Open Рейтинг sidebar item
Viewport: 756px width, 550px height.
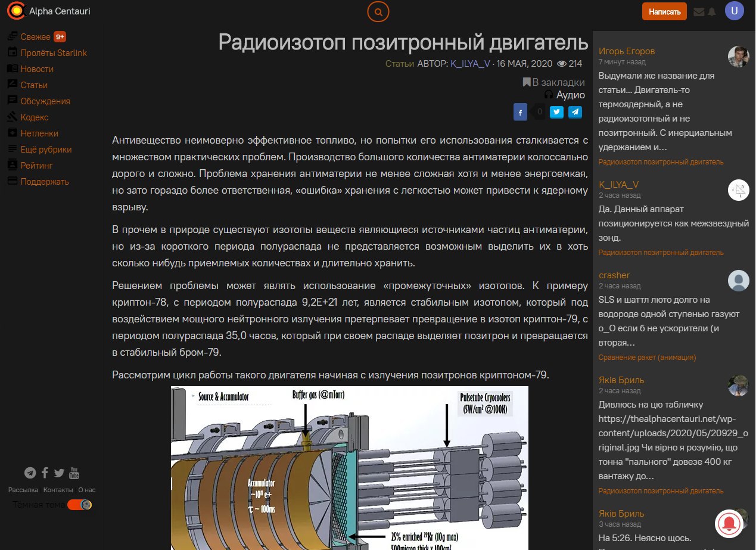[37, 166]
